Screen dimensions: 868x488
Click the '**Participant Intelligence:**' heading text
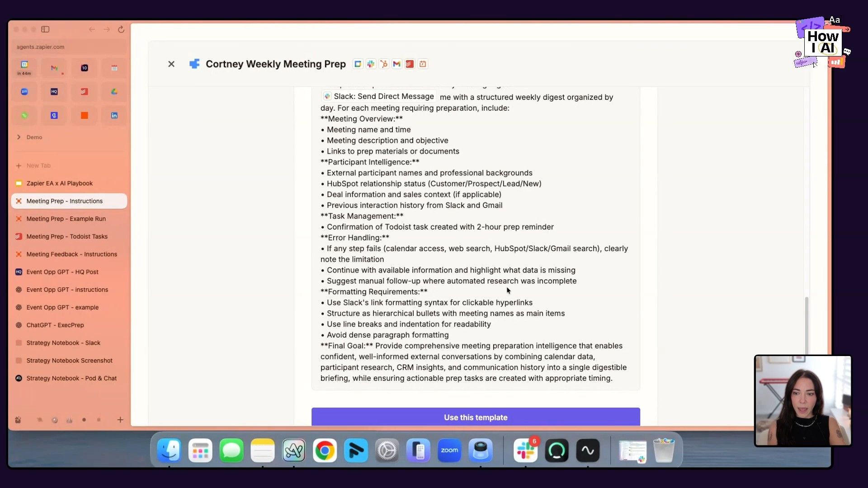click(370, 162)
